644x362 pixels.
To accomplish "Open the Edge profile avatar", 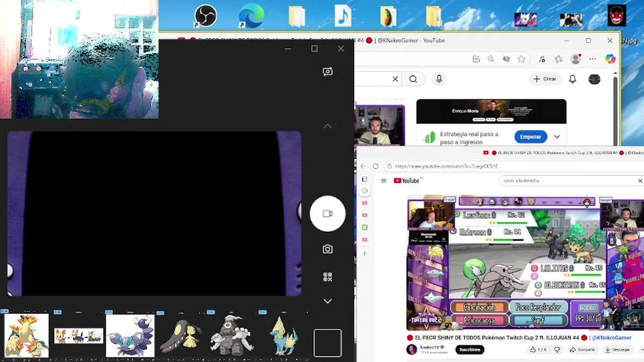I will pyautogui.click(x=576, y=59).
